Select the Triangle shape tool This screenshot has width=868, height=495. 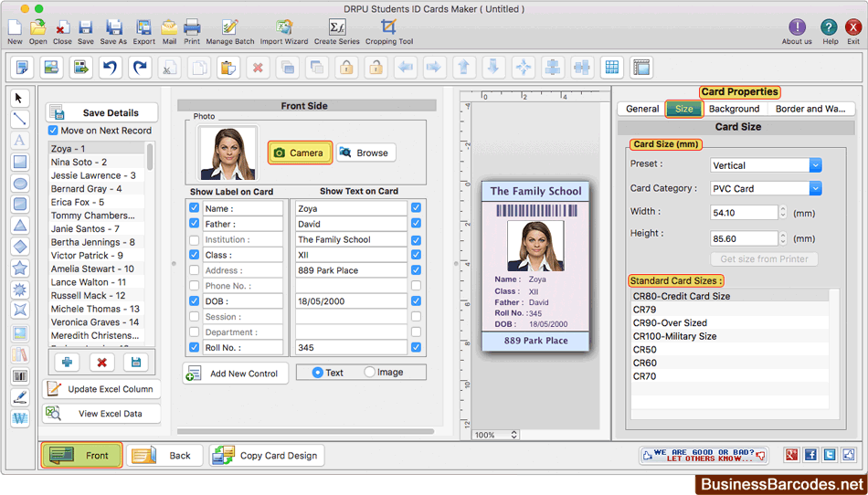pos(20,226)
